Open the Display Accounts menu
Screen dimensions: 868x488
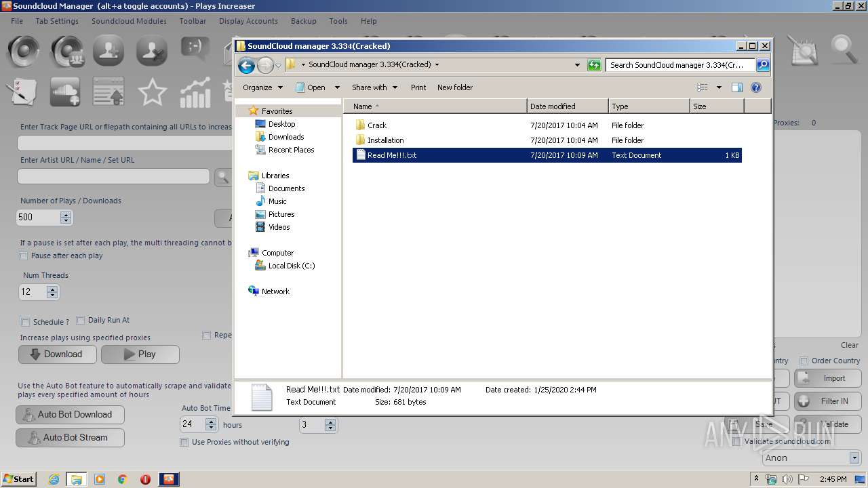coord(248,21)
